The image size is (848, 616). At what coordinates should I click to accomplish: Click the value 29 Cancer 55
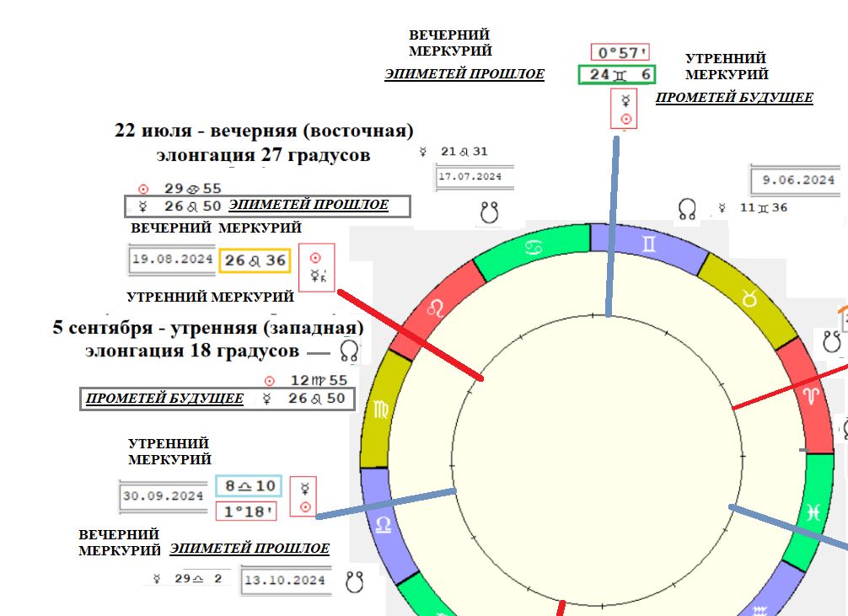193,189
